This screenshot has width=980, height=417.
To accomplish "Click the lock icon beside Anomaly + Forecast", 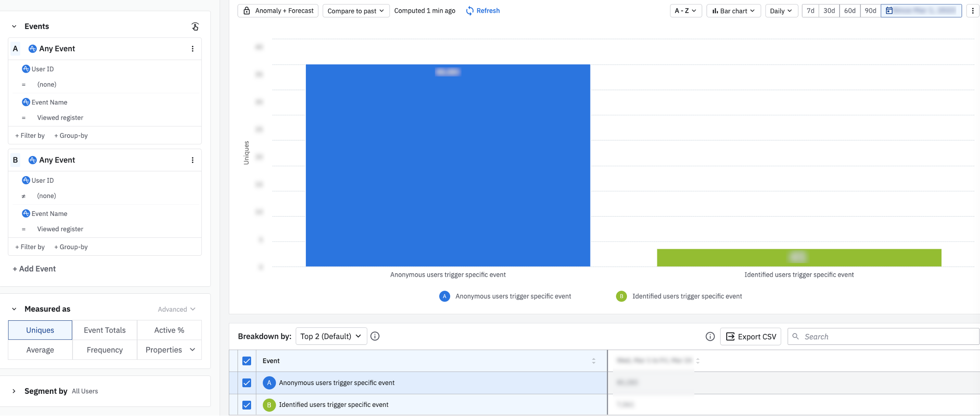I will pyautogui.click(x=247, y=10).
